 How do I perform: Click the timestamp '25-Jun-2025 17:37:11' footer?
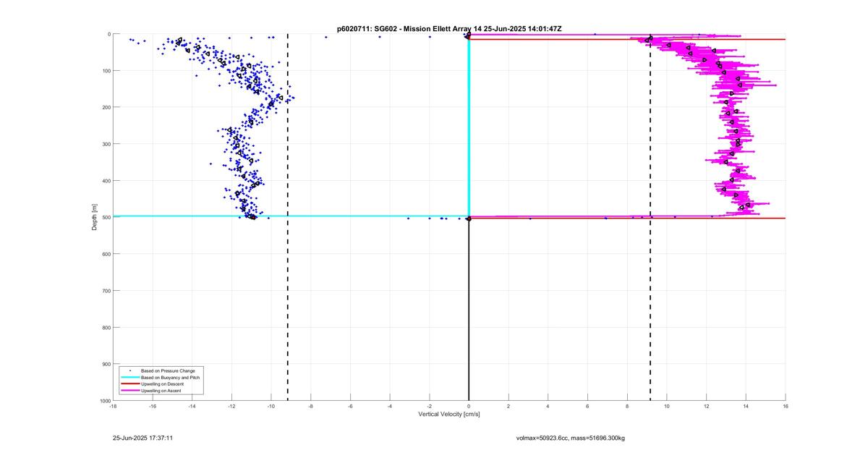[142, 438]
